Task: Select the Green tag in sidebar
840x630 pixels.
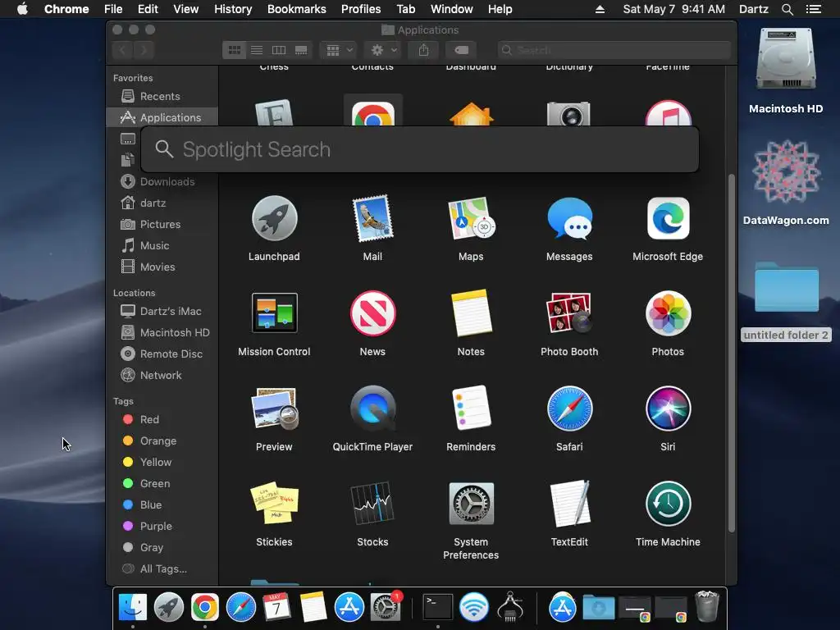Action: tap(162, 484)
